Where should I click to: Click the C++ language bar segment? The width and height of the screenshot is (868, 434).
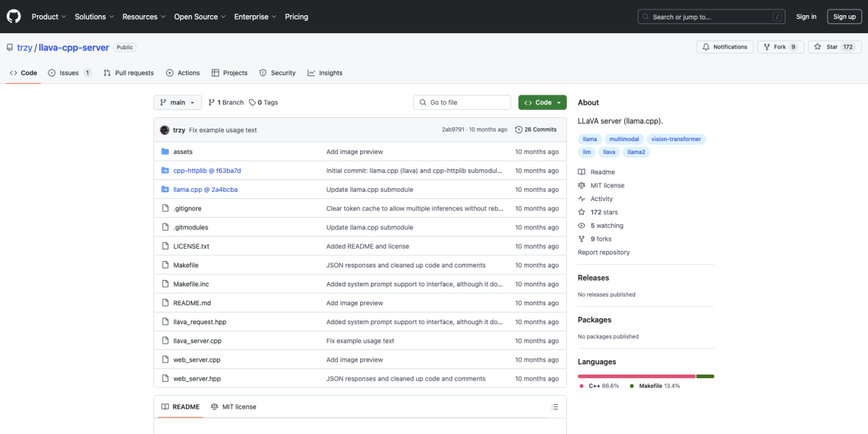[x=636, y=376]
